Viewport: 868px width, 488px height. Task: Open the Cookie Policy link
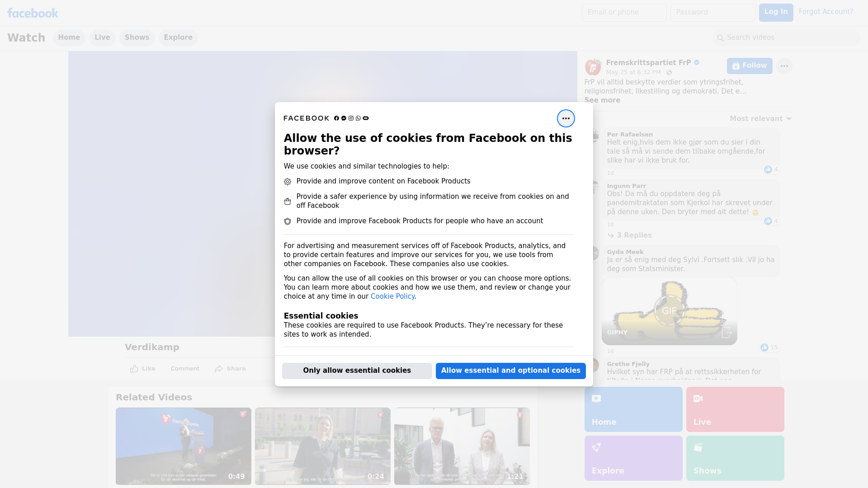tap(392, 296)
